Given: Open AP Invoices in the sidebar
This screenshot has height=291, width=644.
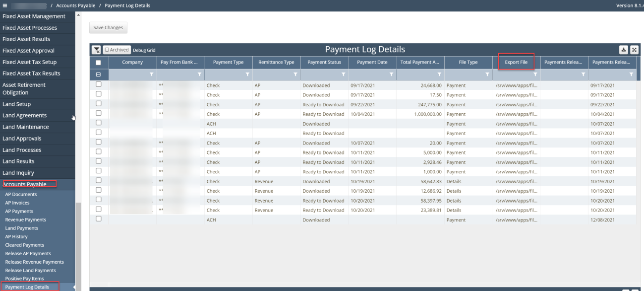Looking at the screenshot, I should pos(17,203).
